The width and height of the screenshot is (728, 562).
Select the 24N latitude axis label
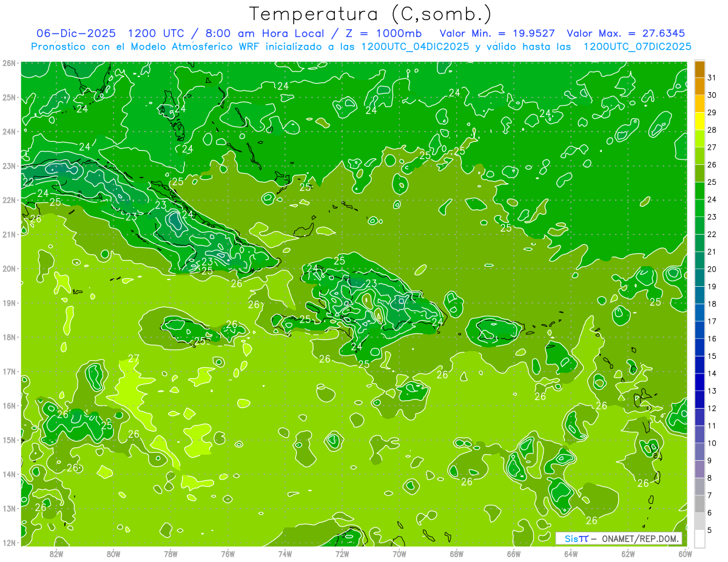[x=8, y=132]
